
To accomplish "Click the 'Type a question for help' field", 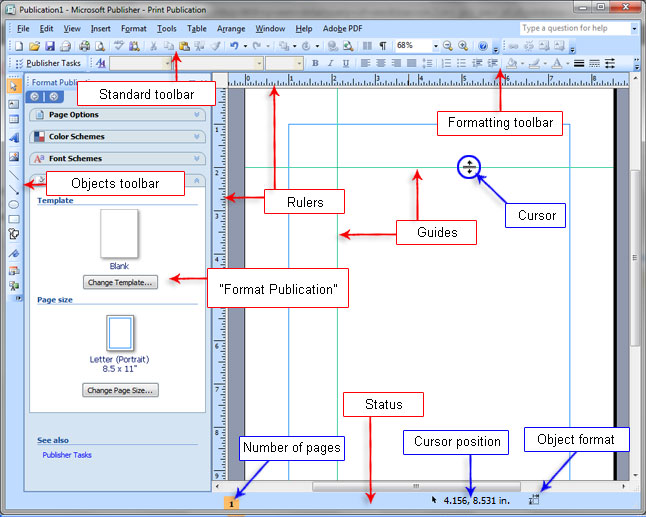I will (x=575, y=28).
